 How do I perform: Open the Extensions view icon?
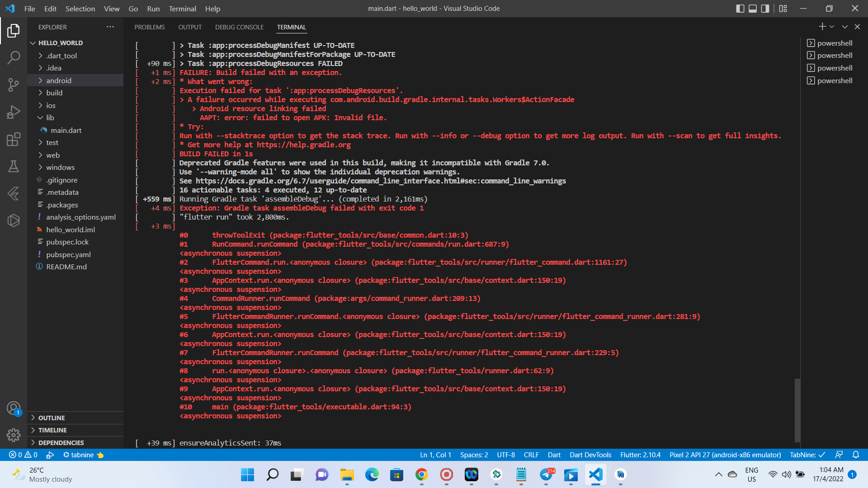[x=13, y=140]
